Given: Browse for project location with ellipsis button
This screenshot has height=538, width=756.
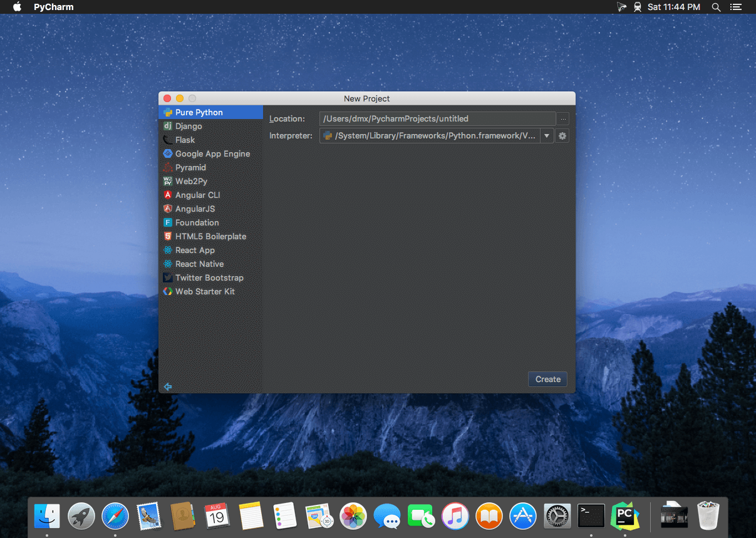Looking at the screenshot, I should coord(562,118).
